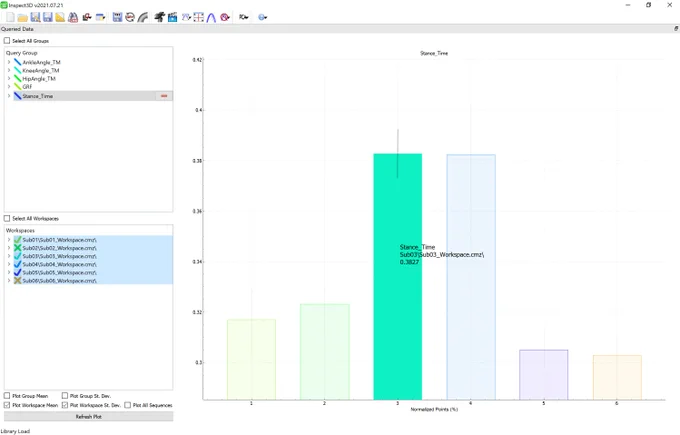Toggle the Plot Workspace St. Dev. checkbox
Image resolution: width=680 pixels, height=435 pixels.
pyautogui.click(x=65, y=405)
